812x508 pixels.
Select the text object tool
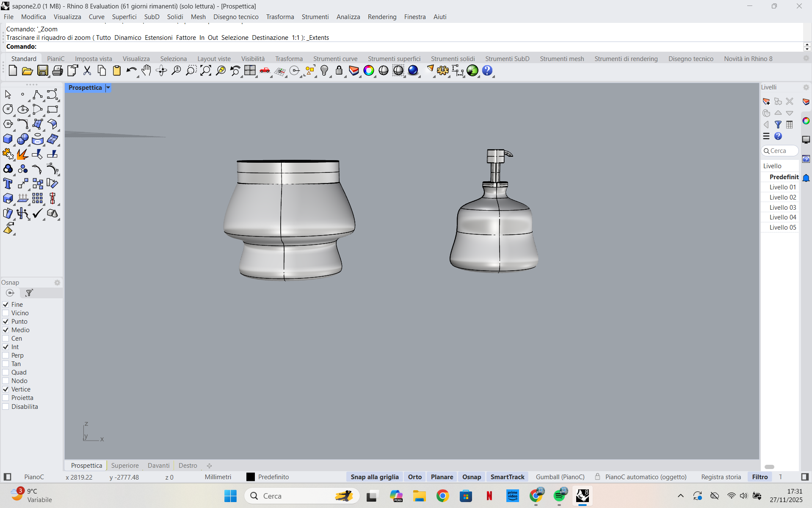7,183
